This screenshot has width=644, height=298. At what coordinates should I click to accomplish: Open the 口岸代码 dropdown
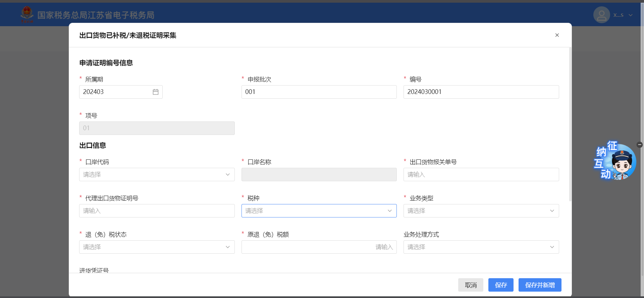157,175
